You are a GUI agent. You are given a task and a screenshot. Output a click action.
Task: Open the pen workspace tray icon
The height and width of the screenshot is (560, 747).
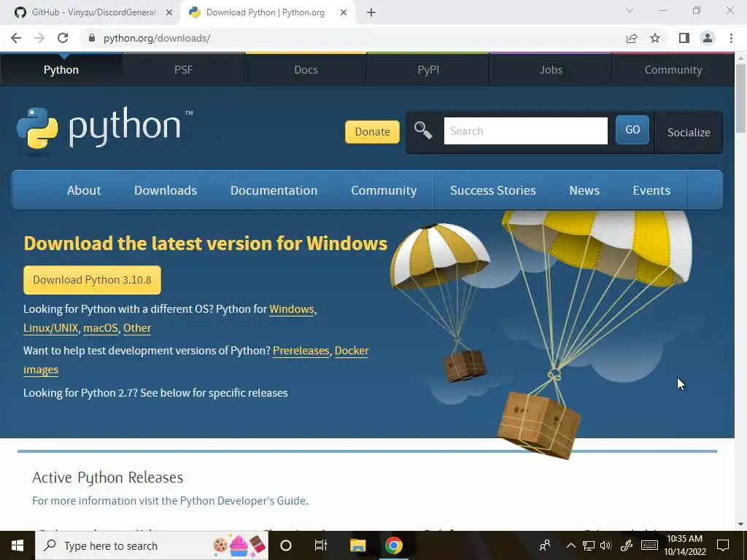tap(627, 545)
